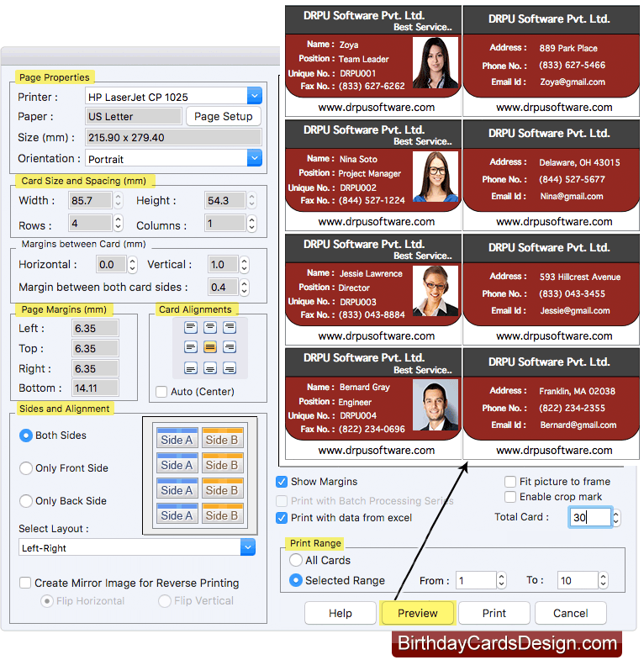Click last row Side B layout tile
This screenshot has width=644, height=660.
pyautogui.click(x=222, y=514)
